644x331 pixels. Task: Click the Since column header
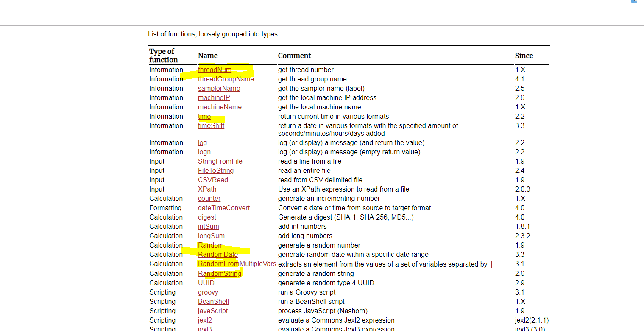[x=524, y=56]
